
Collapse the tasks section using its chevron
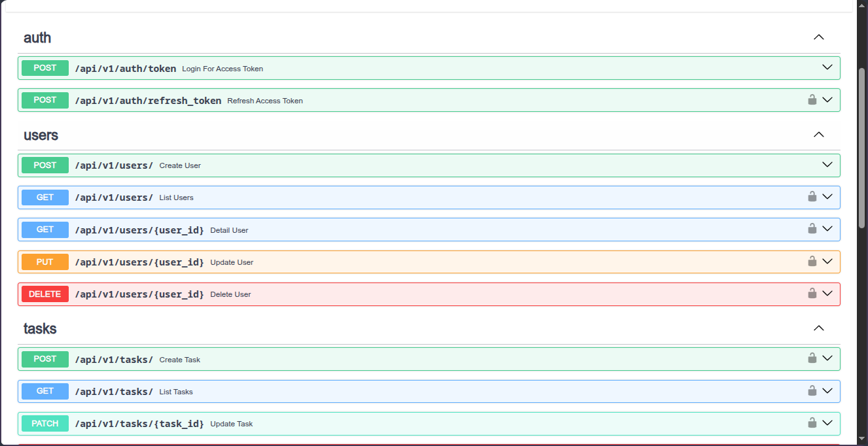[818, 328]
